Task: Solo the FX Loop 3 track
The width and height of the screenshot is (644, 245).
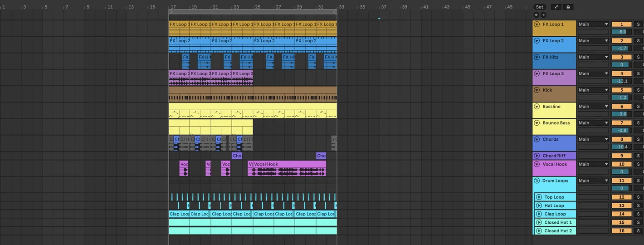Action: (x=638, y=73)
